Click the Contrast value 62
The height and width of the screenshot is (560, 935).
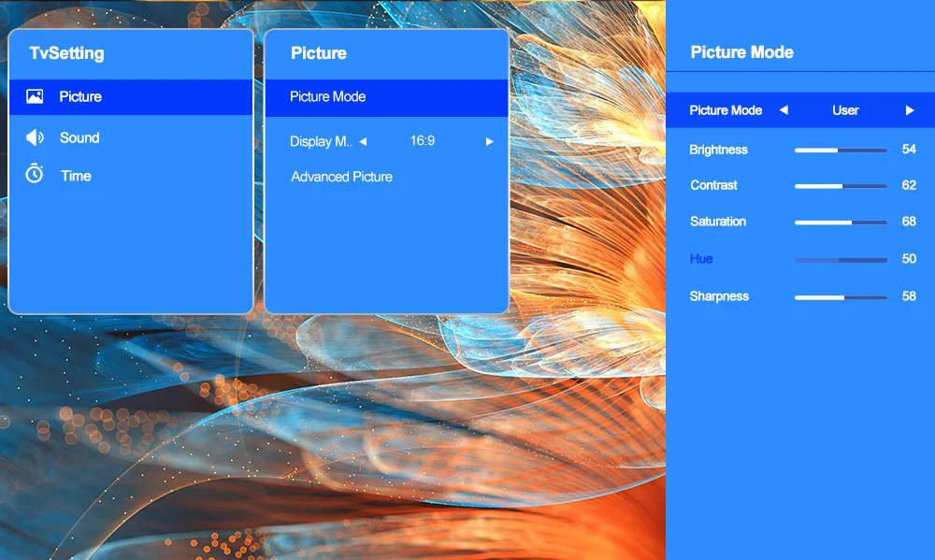(x=909, y=185)
